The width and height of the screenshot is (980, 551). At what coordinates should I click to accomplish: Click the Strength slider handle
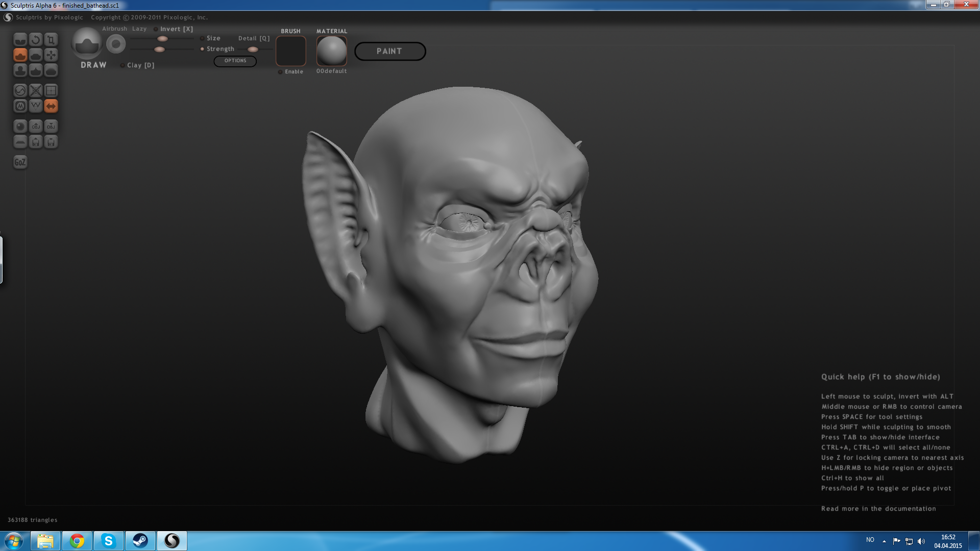(159, 49)
